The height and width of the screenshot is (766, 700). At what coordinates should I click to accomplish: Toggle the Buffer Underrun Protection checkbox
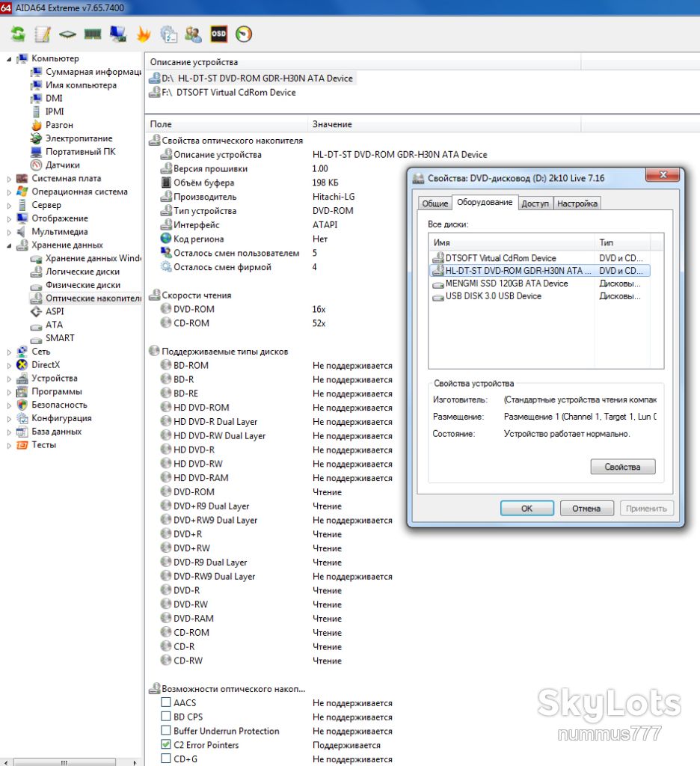point(165,730)
